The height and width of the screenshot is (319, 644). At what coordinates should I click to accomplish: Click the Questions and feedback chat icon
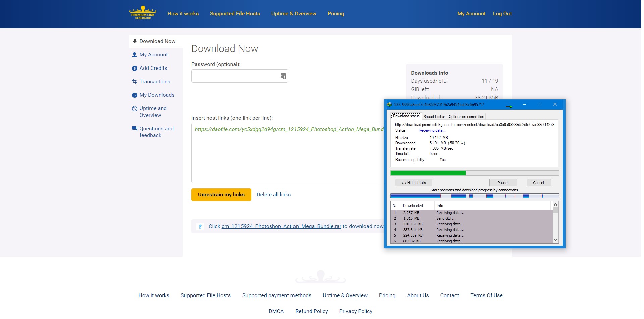[x=135, y=129]
